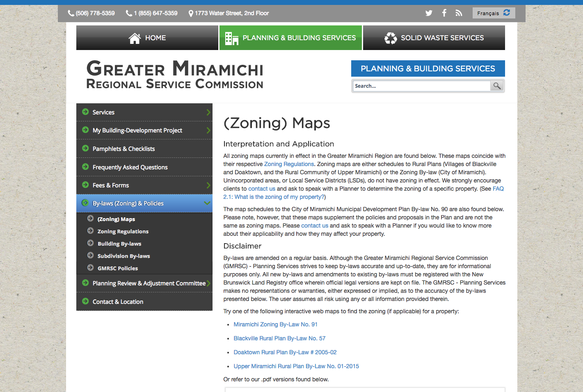Open the Blackville Rural Plan By-Law No. 57 link

279,338
